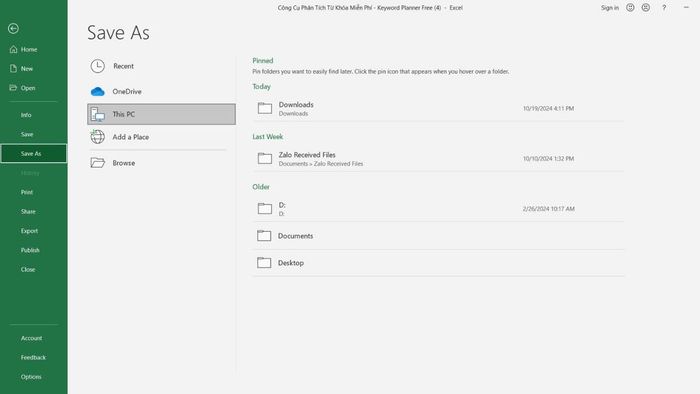Viewport: 700px width, 394px height.
Task: Select the Recent location label
Action: click(x=123, y=66)
